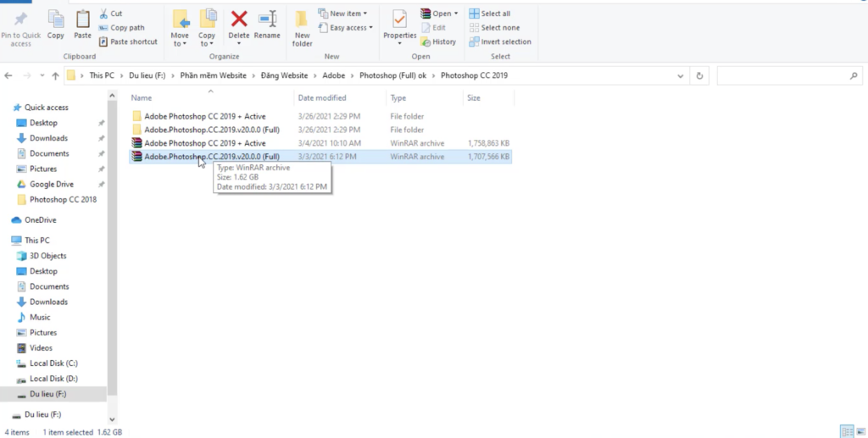Open Local Disk (D:)

pyautogui.click(x=53, y=379)
